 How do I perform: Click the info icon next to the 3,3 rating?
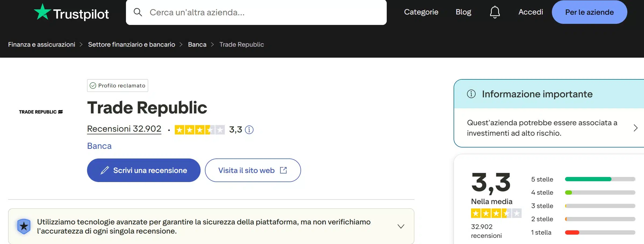[x=249, y=130]
